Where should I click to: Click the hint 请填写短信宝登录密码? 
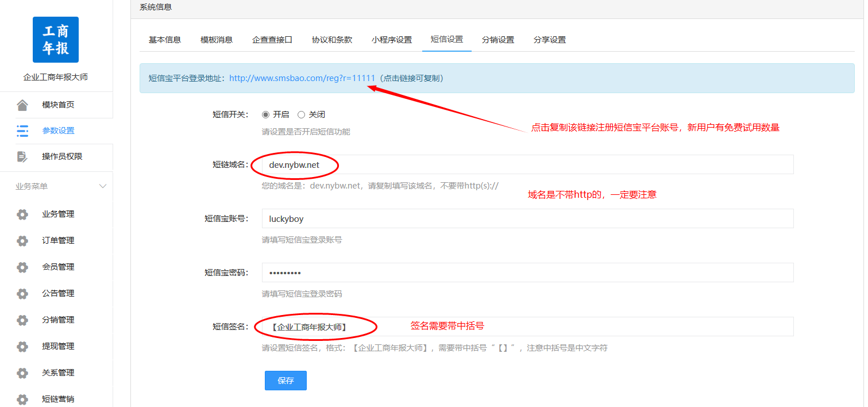coord(302,294)
